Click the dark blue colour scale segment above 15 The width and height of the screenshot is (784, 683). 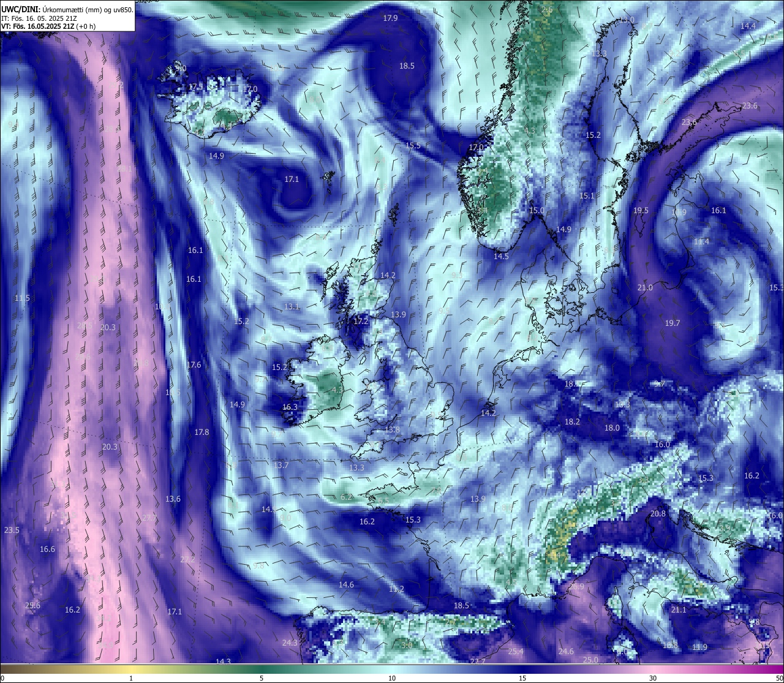click(x=522, y=669)
